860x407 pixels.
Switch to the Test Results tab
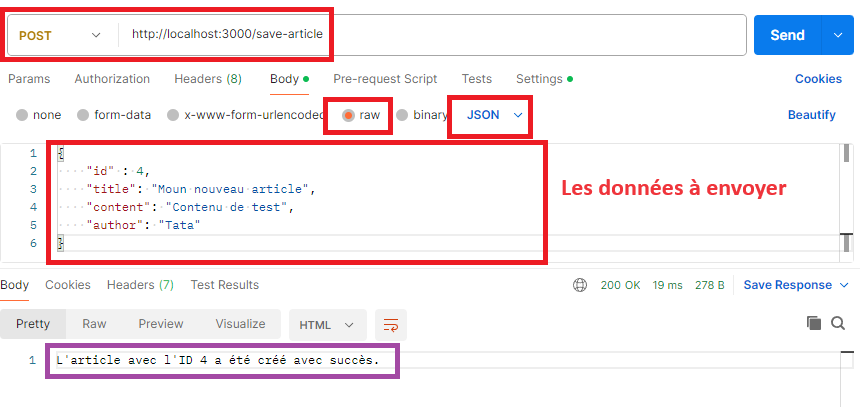(x=224, y=285)
